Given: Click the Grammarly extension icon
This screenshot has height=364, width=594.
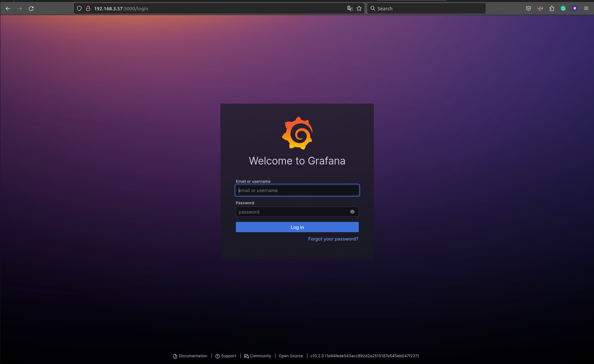Looking at the screenshot, I should tap(563, 9).
